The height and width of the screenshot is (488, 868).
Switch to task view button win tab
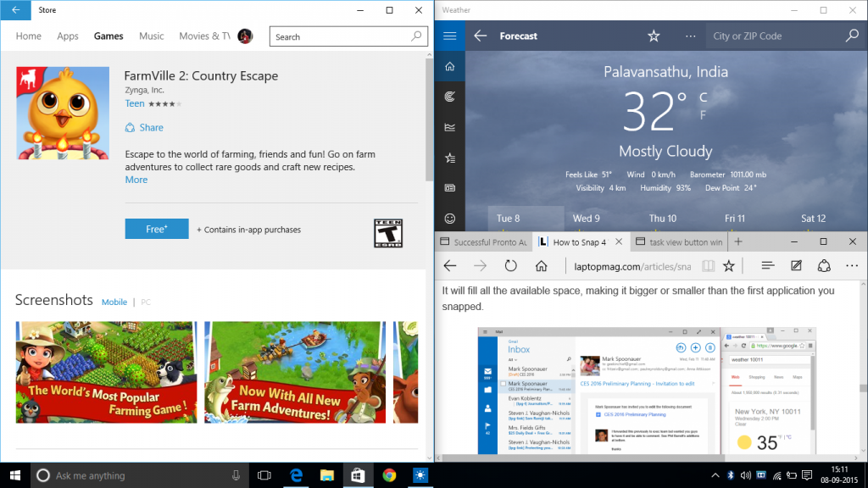680,241
